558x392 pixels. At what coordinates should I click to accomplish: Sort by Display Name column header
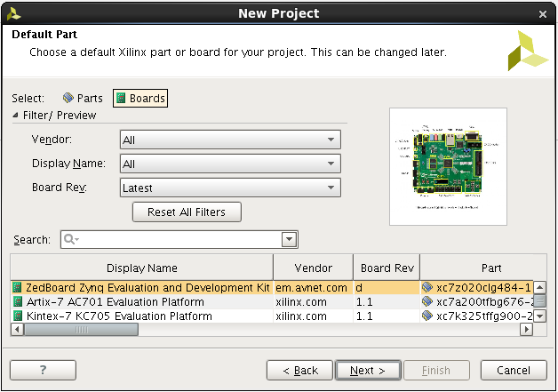(141, 268)
